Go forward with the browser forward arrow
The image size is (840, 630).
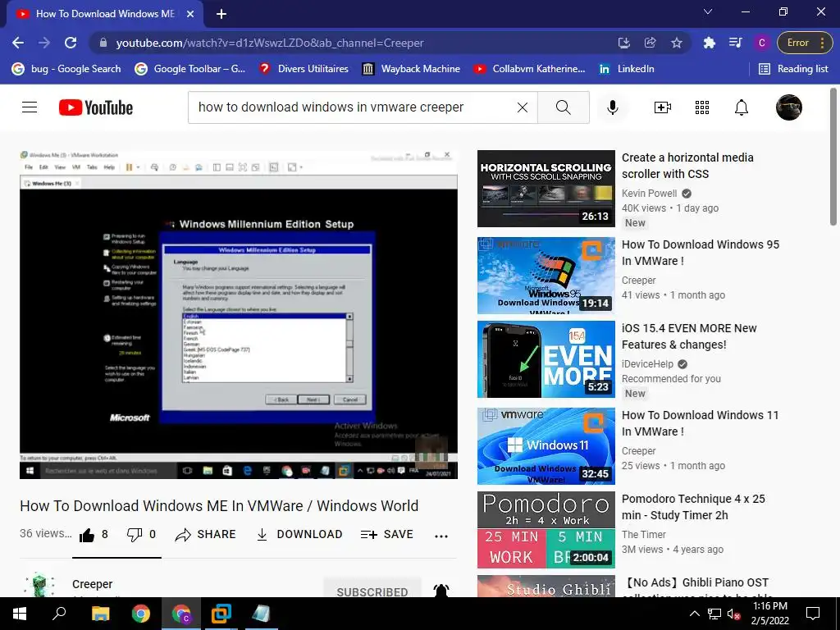tap(44, 43)
